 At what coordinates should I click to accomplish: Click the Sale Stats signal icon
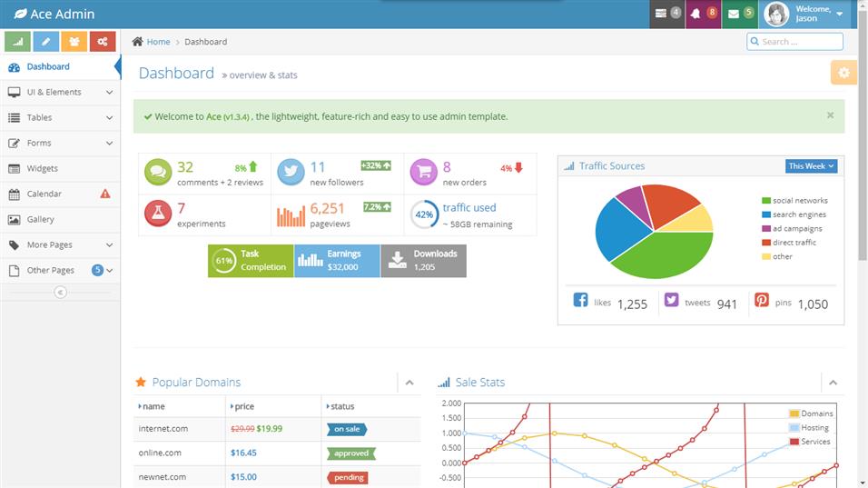(x=443, y=383)
